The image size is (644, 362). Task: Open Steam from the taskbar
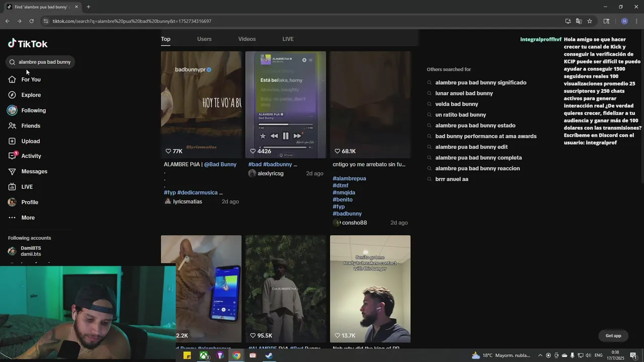click(x=269, y=355)
